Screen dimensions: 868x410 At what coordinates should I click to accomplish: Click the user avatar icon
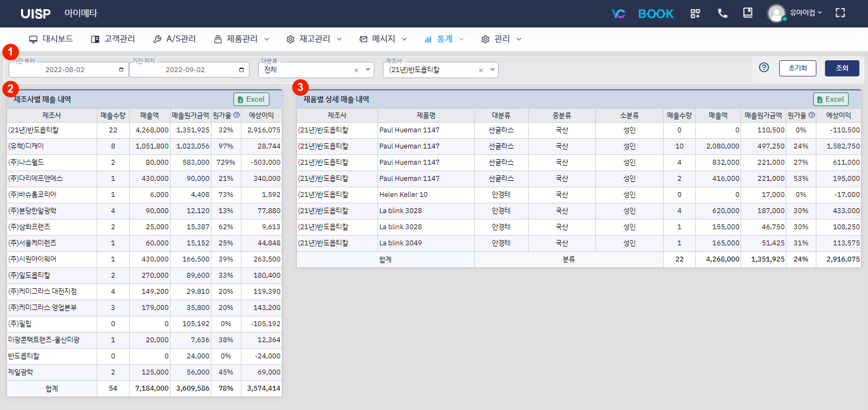[776, 13]
